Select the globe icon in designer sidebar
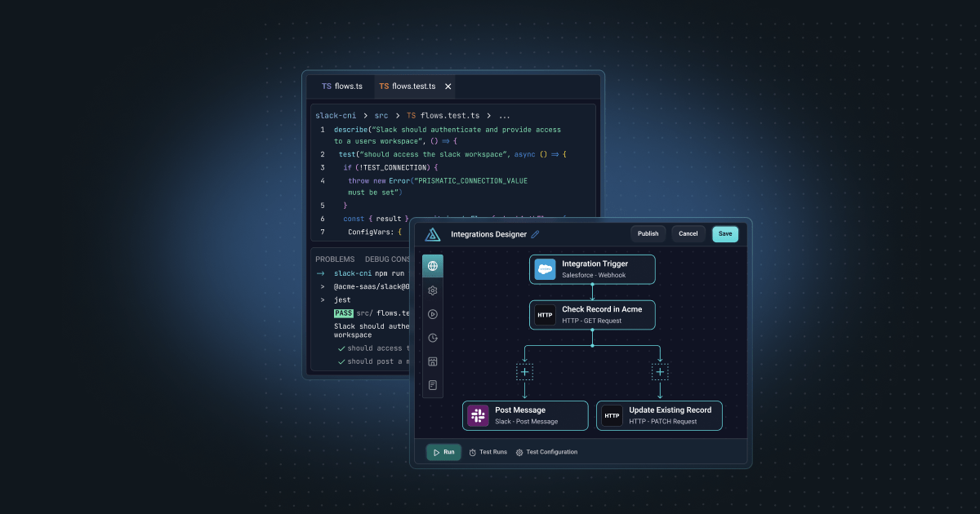 (x=433, y=266)
